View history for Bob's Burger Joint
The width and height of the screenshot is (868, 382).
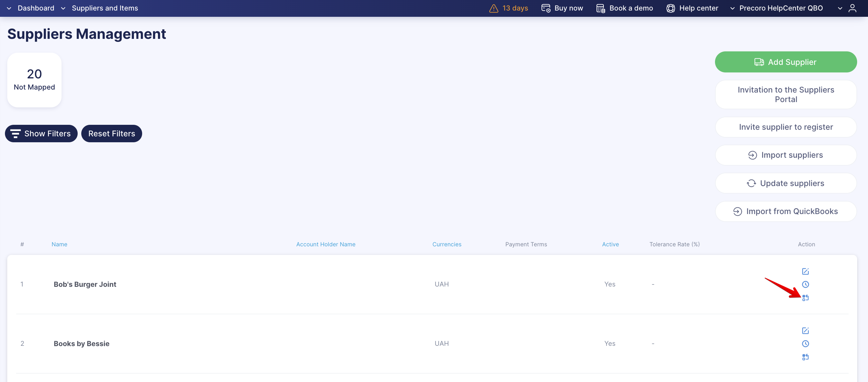(x=805, y=285)
